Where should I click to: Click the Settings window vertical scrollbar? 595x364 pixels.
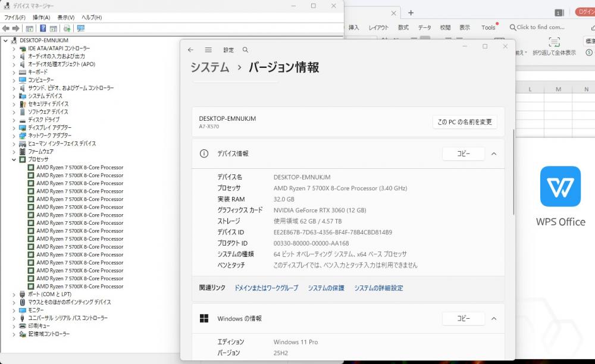coord(514,172)
